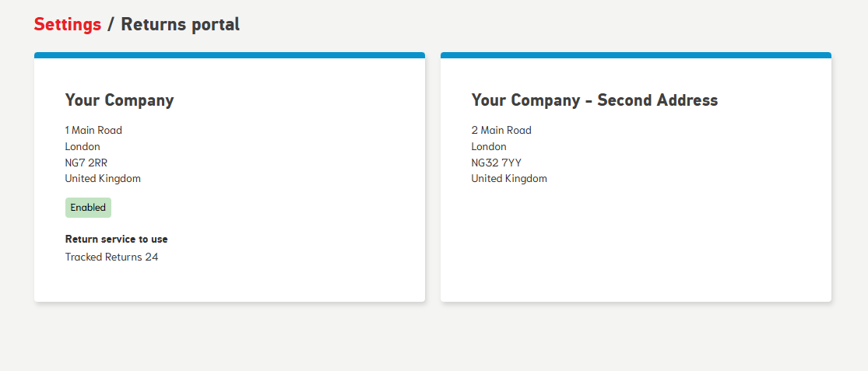This screenshot has width=868, height=371.
Task: Click the 1 Main Road address line
Action: [93, 130]
